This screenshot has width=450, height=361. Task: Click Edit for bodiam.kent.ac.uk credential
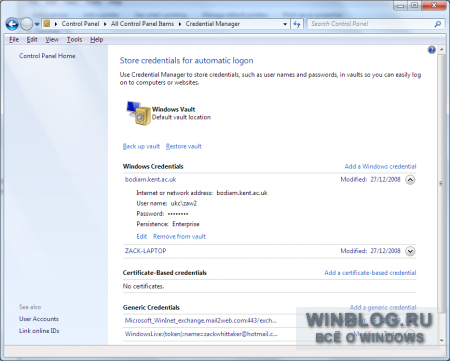(142, 236)
